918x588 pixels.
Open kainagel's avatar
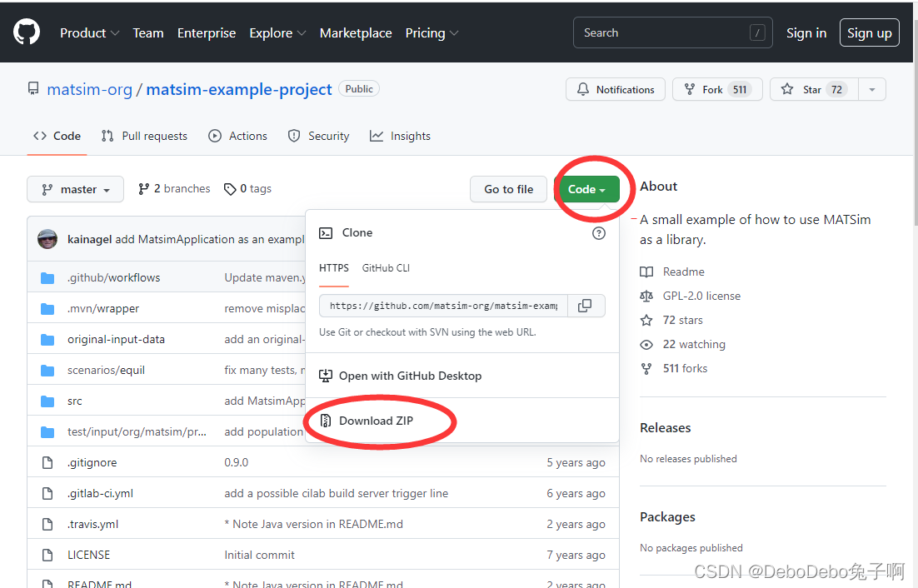coord(47,239)
